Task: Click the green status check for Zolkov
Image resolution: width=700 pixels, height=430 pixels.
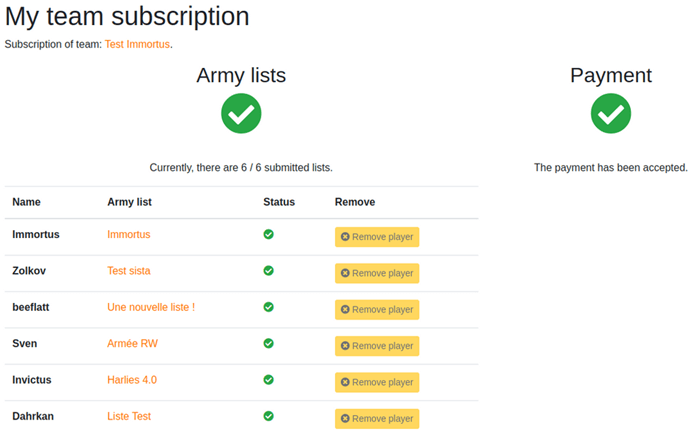Action: coord(268,270)
